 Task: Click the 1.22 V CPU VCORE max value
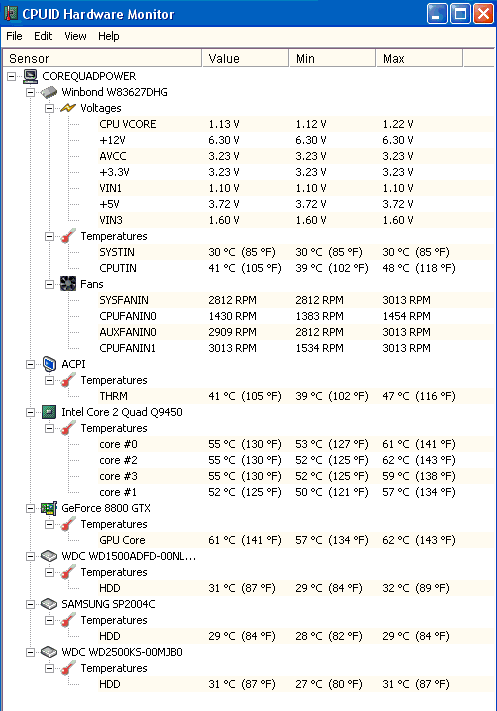point(398,124)
